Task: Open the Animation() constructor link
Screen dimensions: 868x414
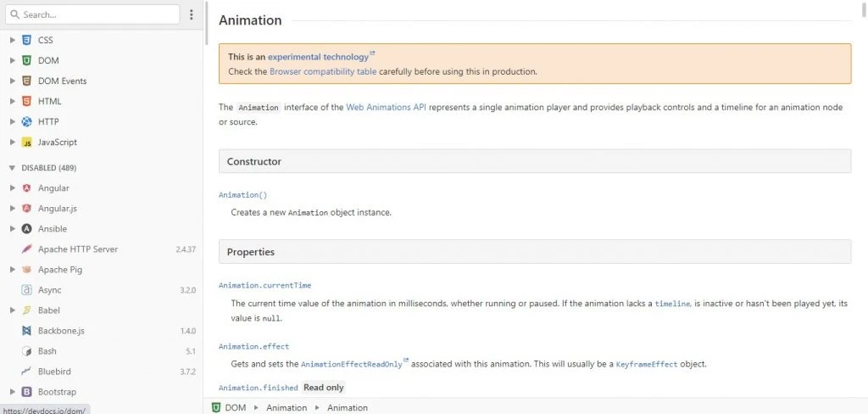Action: click(243, 195)
